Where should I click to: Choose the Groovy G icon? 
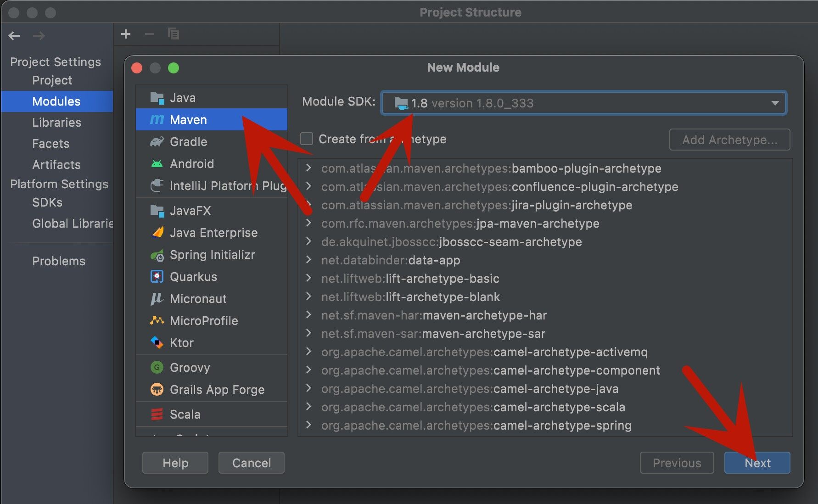[x=157, y=368]
